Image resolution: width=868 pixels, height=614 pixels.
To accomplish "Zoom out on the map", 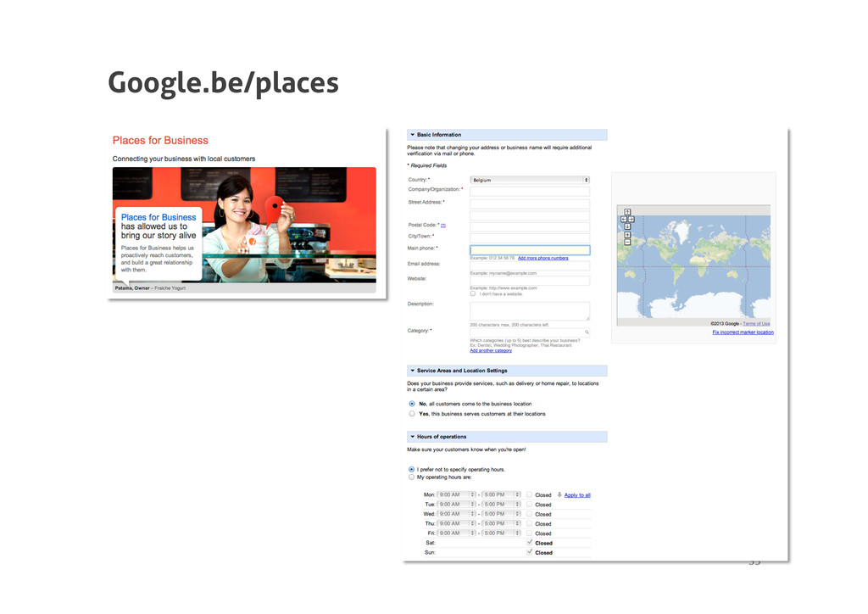I will coord(627,242).
